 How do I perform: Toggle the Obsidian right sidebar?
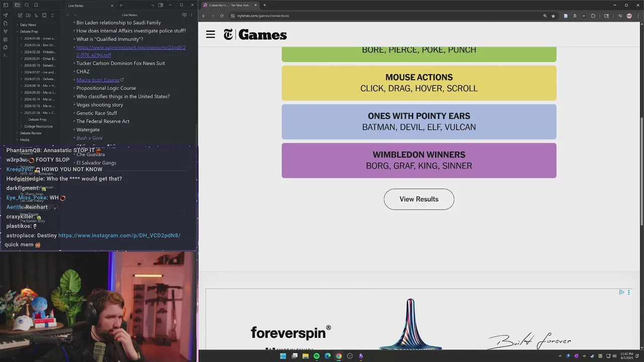pos(160,5)
